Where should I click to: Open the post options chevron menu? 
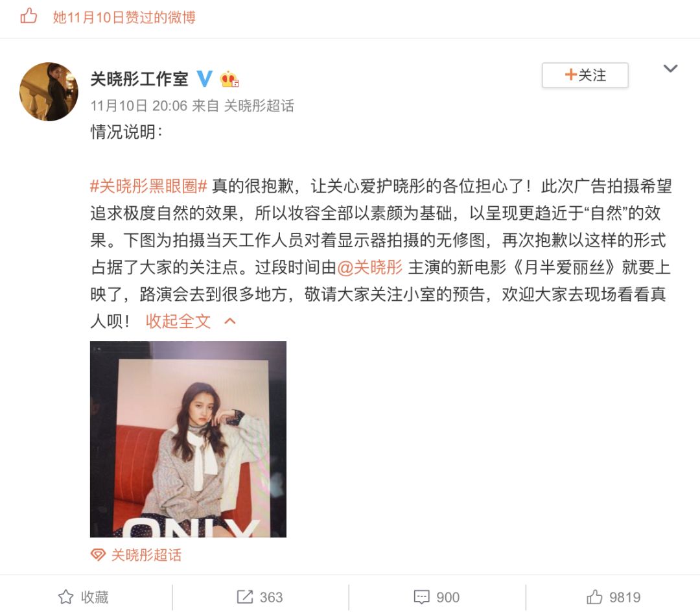pyautogui.click(x=670, y=68)
